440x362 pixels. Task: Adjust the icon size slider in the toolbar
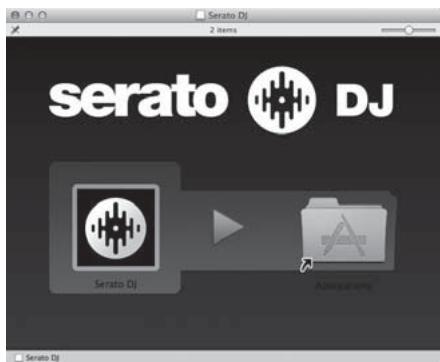tap(408, 30)
